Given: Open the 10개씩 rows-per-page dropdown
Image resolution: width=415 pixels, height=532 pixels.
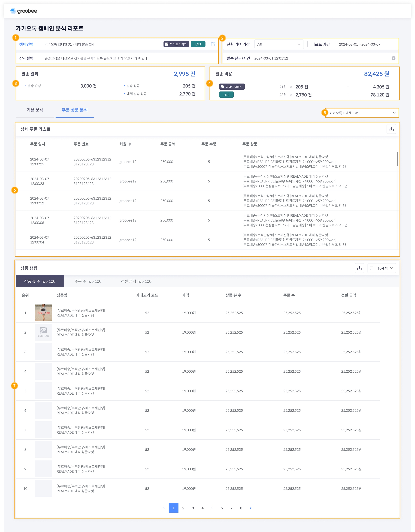Looking at the screenshot, I should (x=382, y=268).
